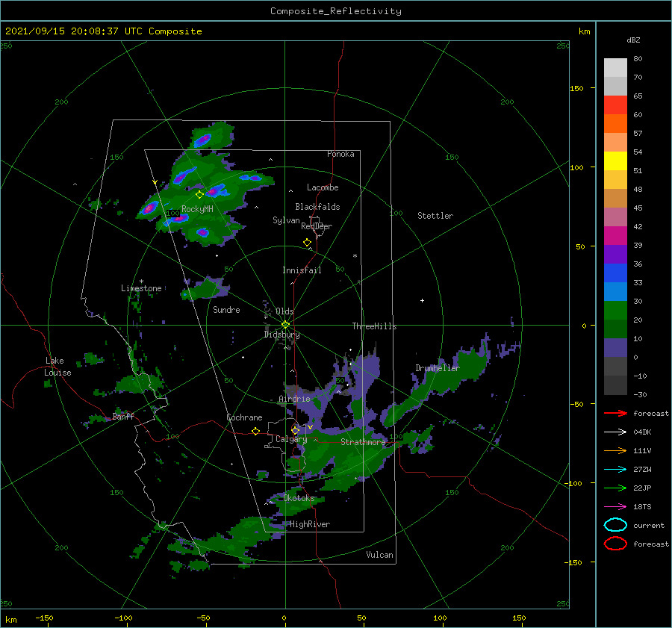The image size is (672, 628).
Task: Click the Stettler city label
Action: [x=435, y=216]
